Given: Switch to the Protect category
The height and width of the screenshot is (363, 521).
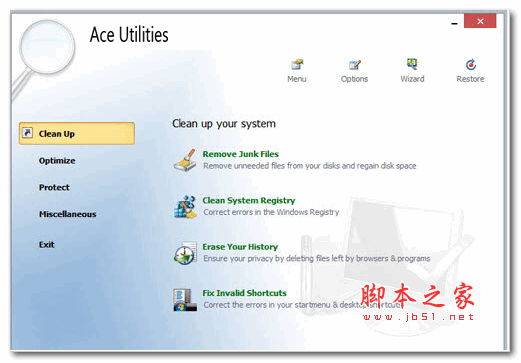Looking at the screenshot, I should (54, 187).
